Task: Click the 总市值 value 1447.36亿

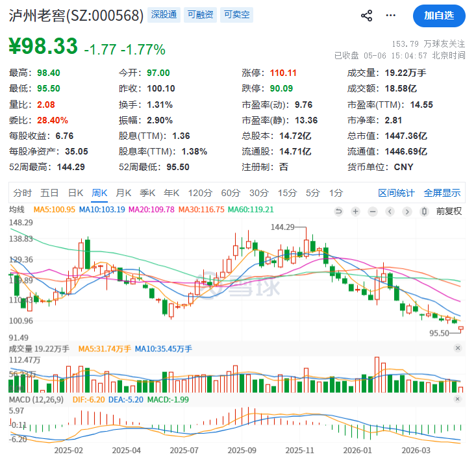Action: coord(406,136)
